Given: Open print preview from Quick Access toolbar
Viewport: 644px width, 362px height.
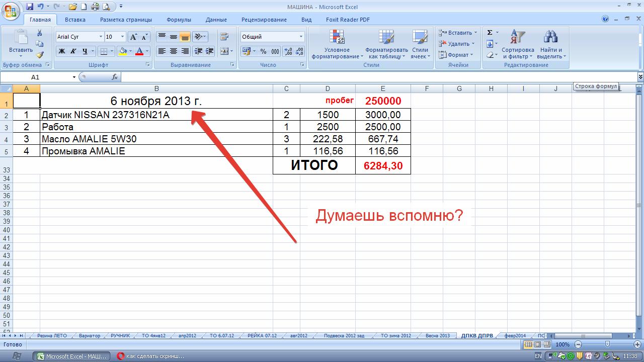Looking at the screenshot, I should (x=106, y=7).
